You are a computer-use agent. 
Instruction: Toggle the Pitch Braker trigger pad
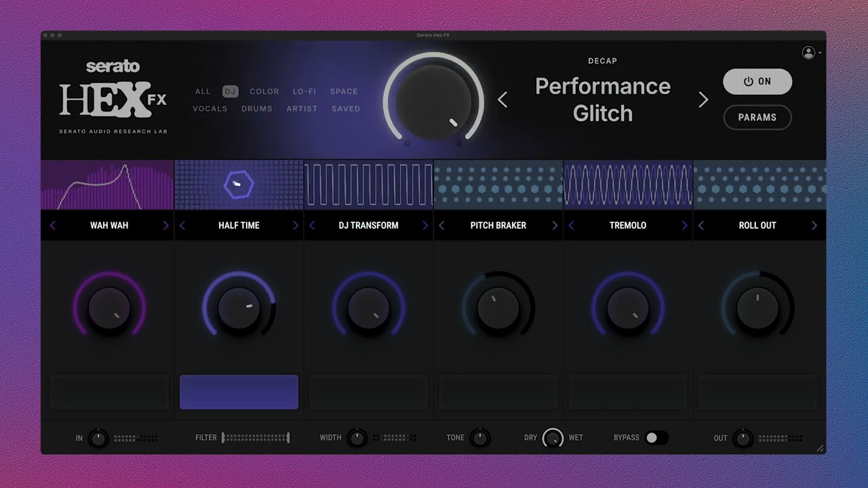[498, 392]
